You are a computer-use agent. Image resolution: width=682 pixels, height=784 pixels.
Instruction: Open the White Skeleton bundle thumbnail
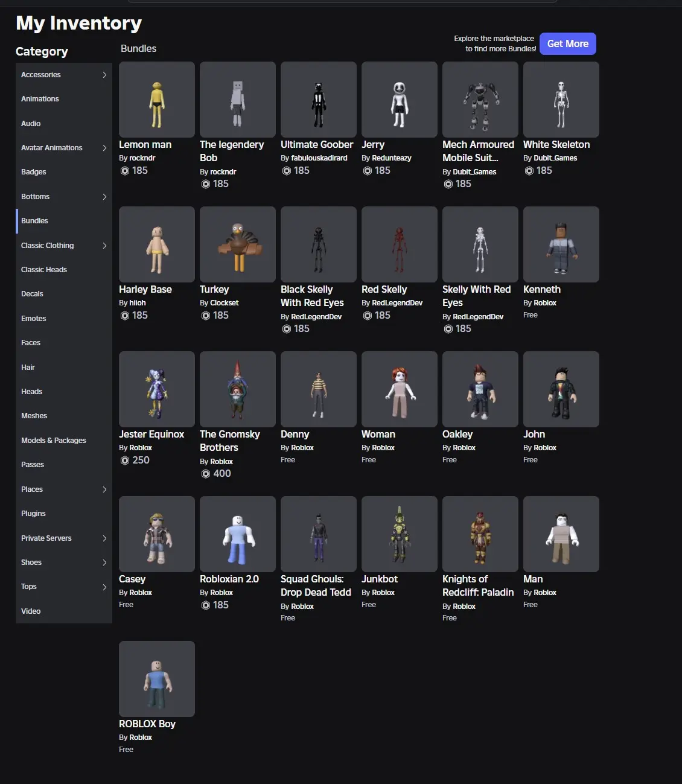(x=561, y=100)
